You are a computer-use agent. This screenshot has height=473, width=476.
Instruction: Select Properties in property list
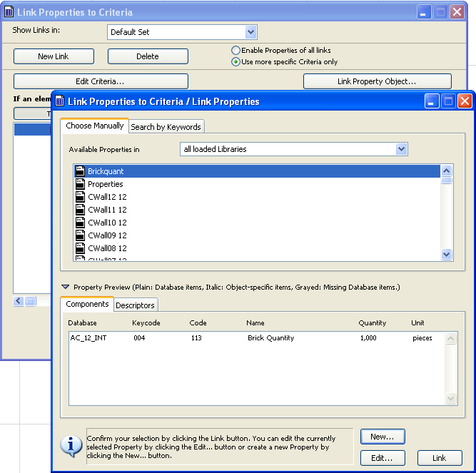click(258, 184)
